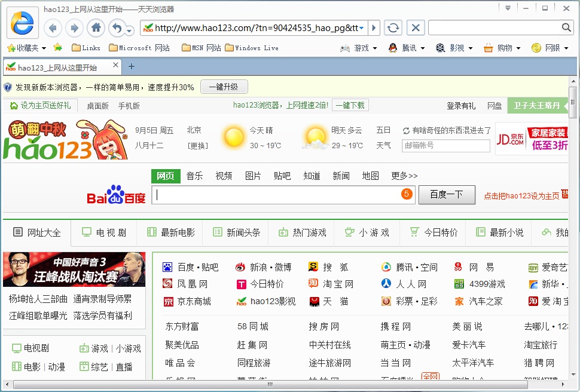Click in the 邮箱帐号 input field
580x392 pixels.
coord(445,145)
